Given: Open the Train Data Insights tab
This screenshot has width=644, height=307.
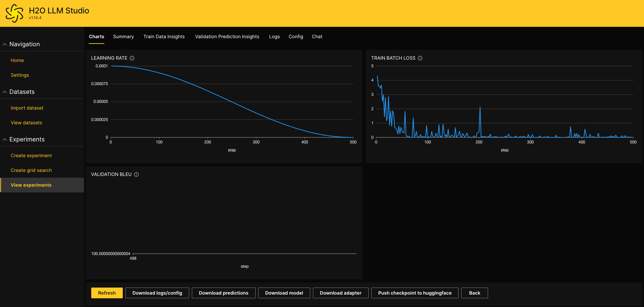Looking at the screenshot, I should coord(164,37).
